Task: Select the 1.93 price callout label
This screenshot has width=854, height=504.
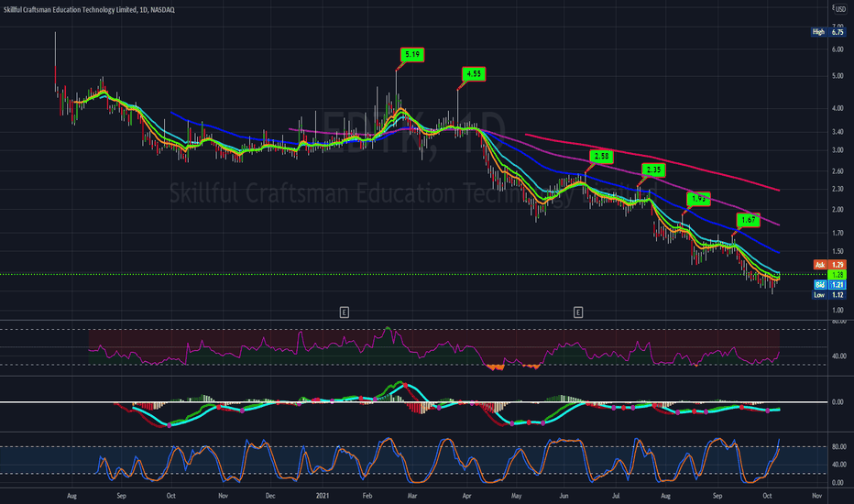Action: [699, 199]
